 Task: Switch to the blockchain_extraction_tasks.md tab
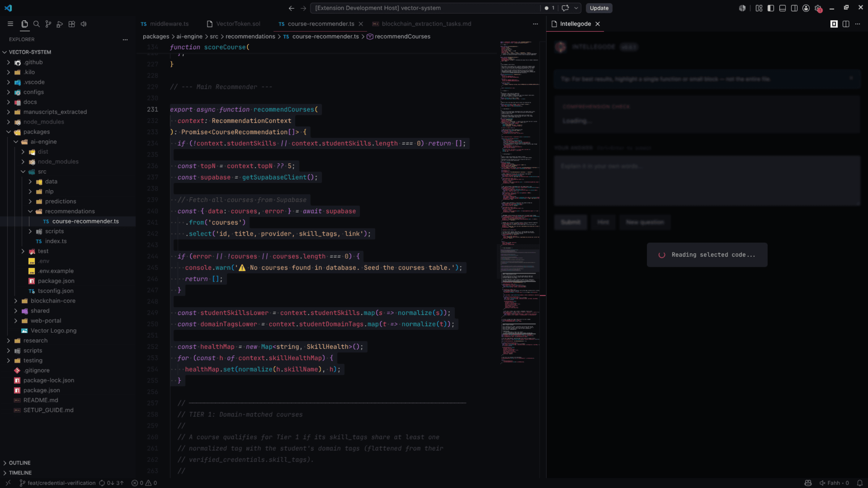422,24
